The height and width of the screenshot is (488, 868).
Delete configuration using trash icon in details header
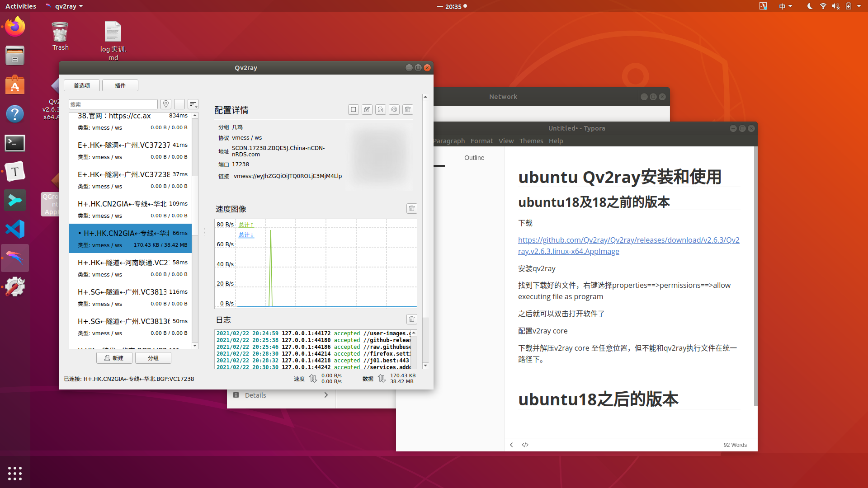[x=408, y=109]
